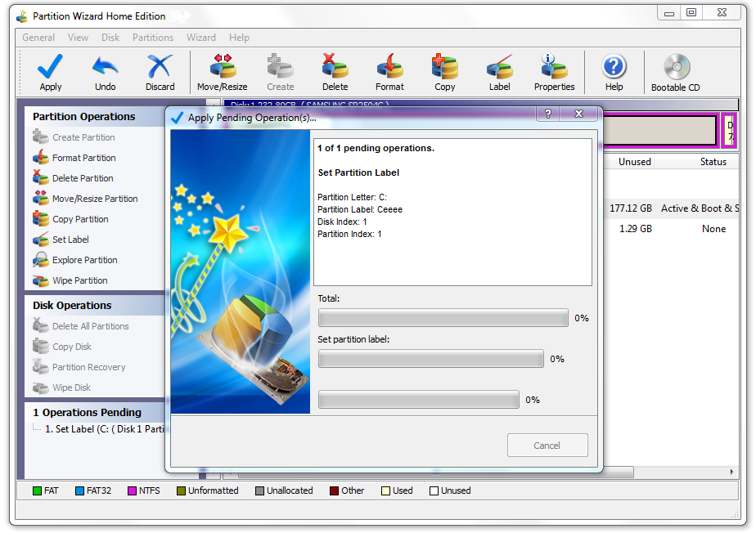
Task: Click the None status cell
Action: click(713, 229)
